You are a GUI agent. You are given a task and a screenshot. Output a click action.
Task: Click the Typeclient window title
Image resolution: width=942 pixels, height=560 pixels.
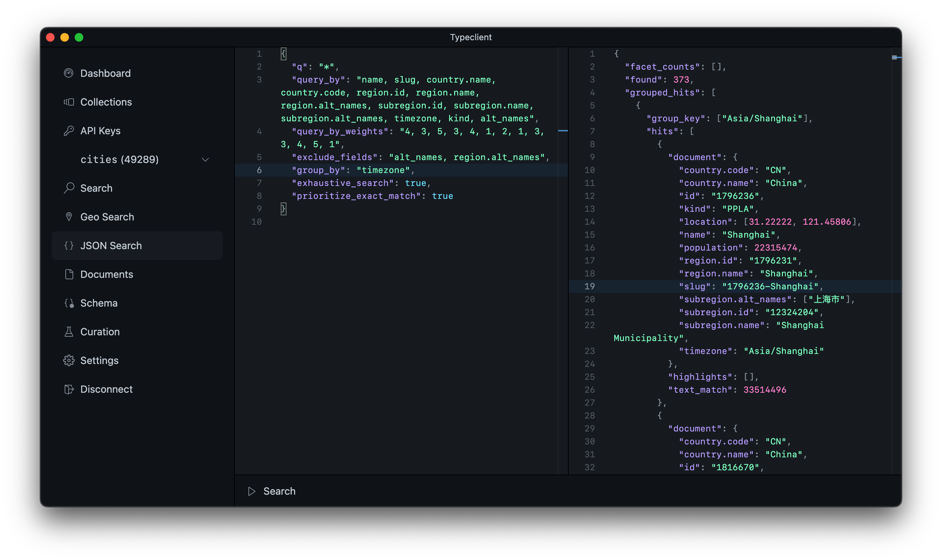(470, 37)
